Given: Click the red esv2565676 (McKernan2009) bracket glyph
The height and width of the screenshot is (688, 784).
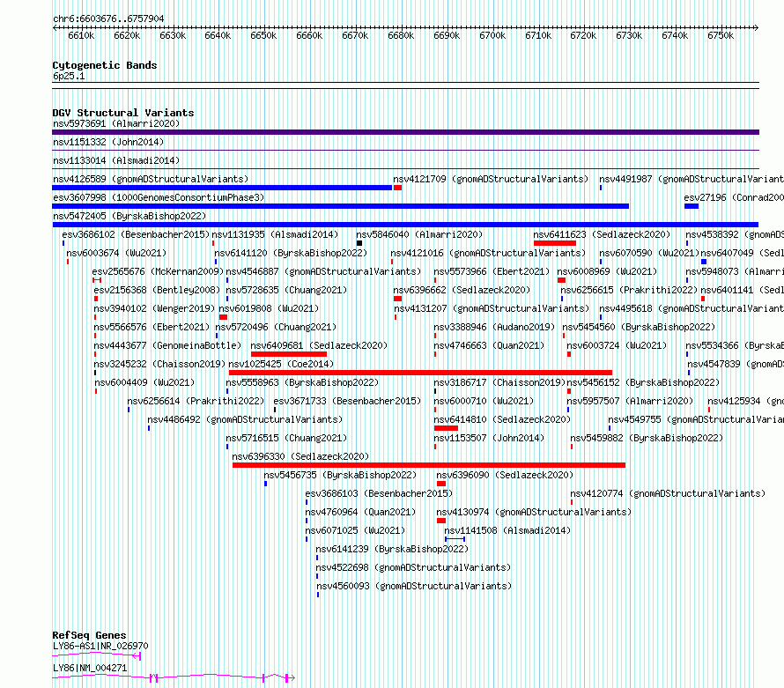Looking at the screenshot, I should point(97,280).
